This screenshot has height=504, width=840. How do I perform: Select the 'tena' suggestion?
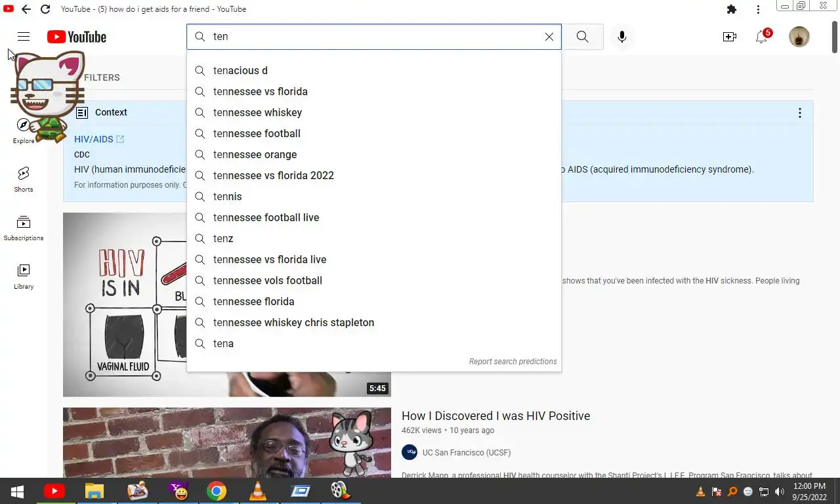[x=374, y=343]
